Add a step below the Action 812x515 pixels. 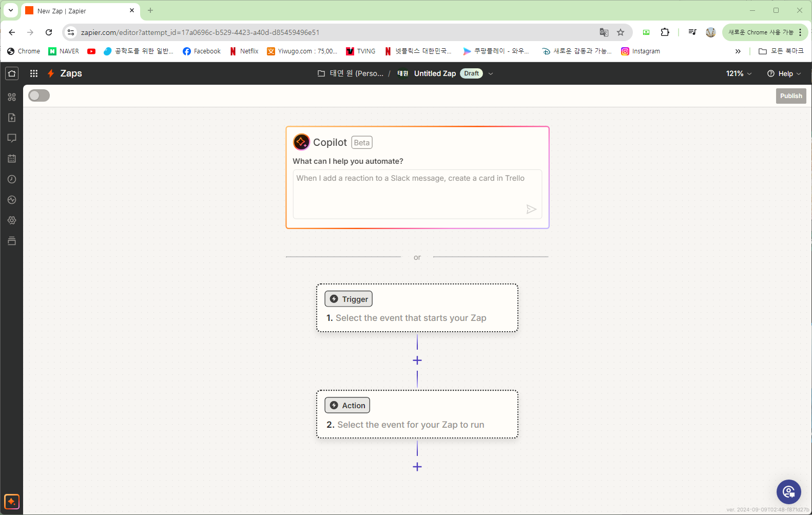point(417,467)
